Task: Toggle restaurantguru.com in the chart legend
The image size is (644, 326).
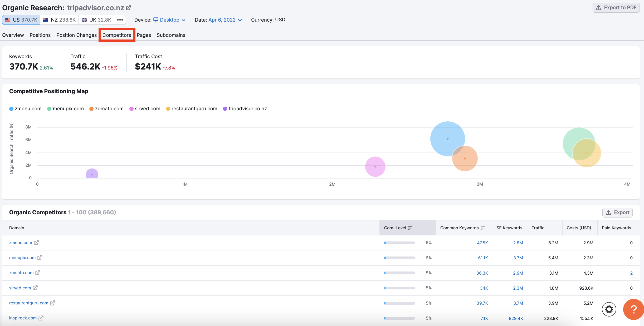Action: click(x=192, y=109)
